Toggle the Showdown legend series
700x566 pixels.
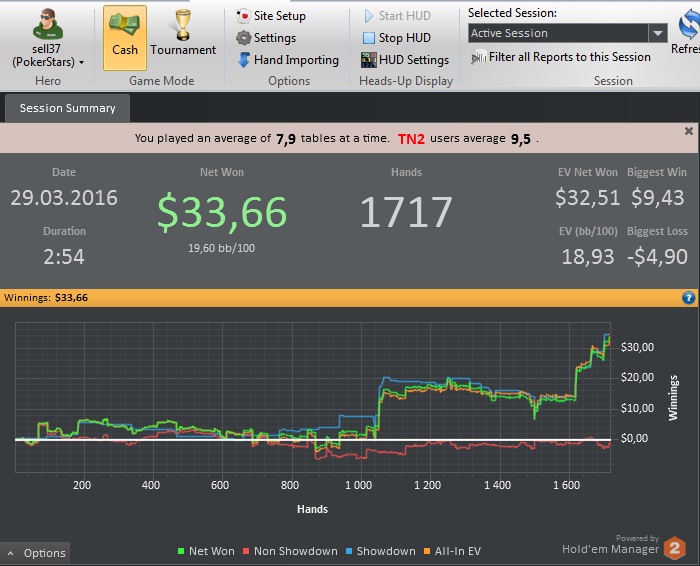[x=381, y=551]
